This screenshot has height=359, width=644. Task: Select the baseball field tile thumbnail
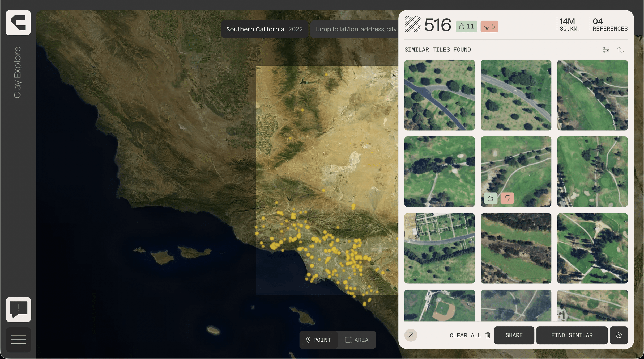pos(439,305)
